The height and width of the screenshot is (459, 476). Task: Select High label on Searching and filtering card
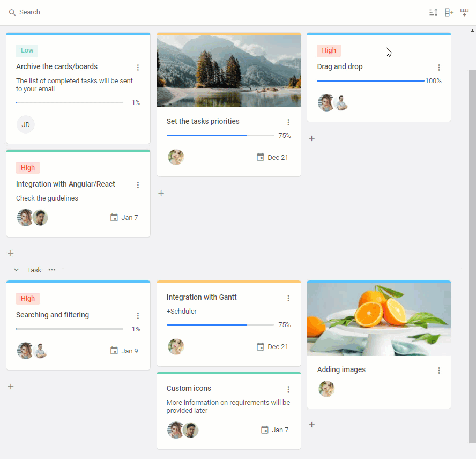tap(28, 299)
